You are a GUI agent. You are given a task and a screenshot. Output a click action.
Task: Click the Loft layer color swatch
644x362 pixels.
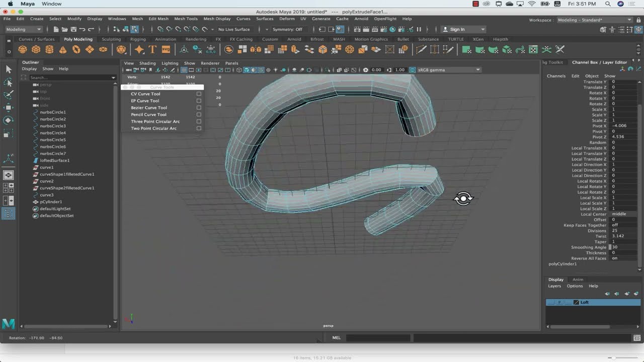[576, 302]
